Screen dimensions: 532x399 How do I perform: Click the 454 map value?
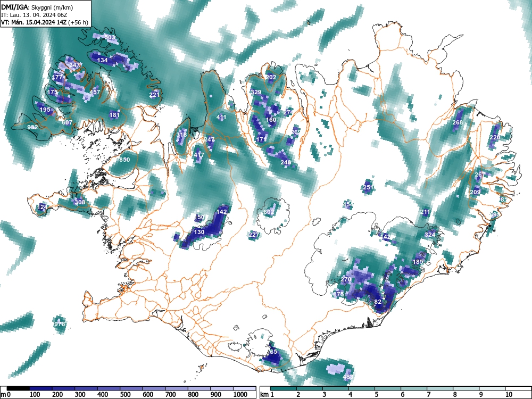[348, 204]
